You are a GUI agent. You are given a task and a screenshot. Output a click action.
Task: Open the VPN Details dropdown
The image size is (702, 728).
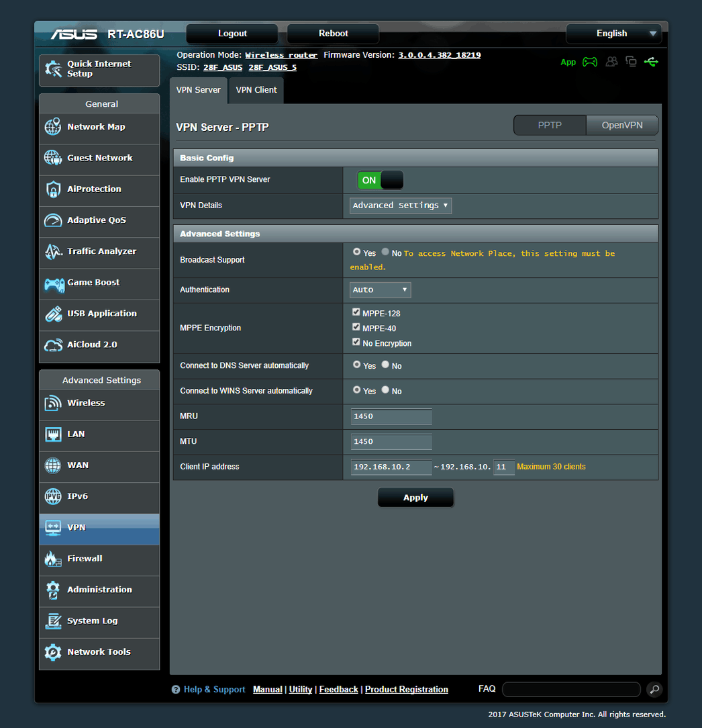pyautogui.click(x=401, y=206)
